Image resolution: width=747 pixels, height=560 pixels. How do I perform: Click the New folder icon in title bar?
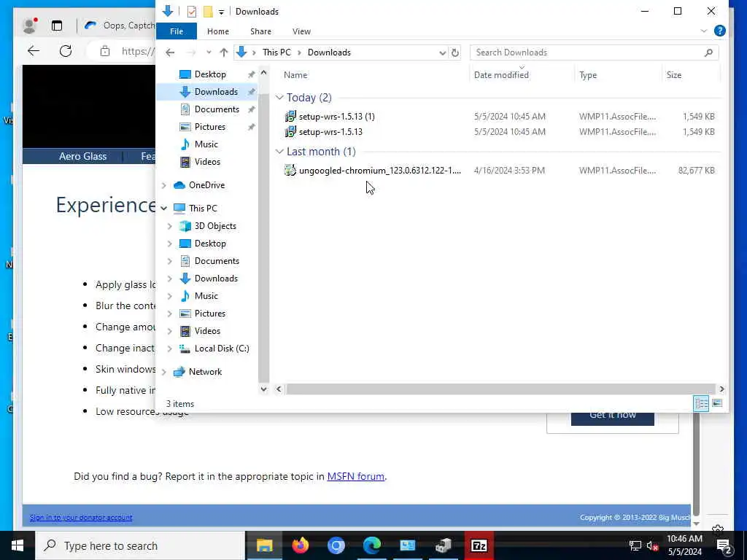pyautogui.click(x=208, y=12)
